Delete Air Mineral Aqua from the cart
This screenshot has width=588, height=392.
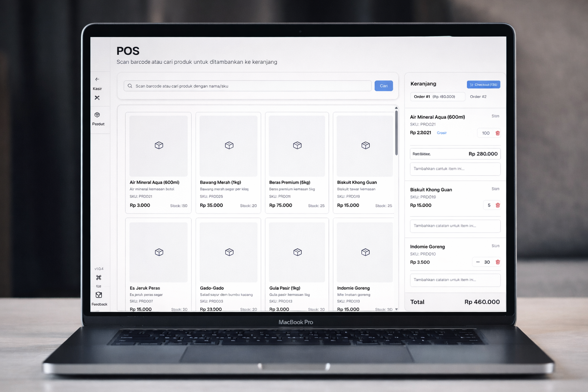click(498, 133)
